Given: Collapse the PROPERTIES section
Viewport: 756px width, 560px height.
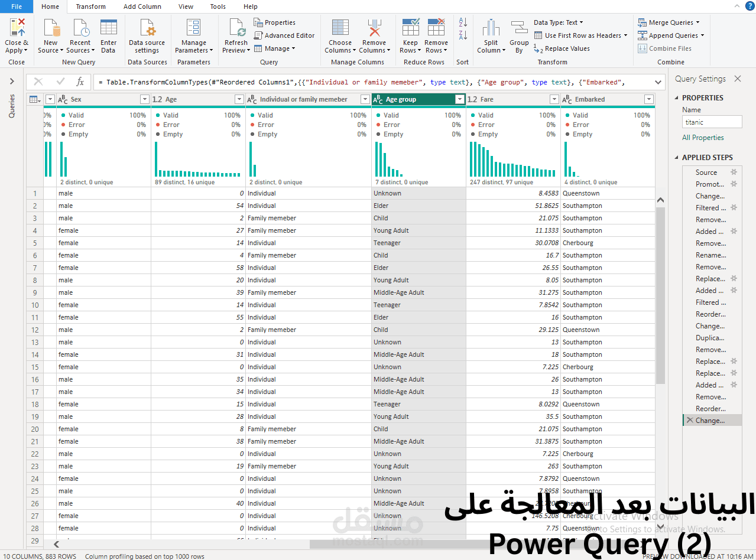Looking at the screenshot, I should 677,98.
